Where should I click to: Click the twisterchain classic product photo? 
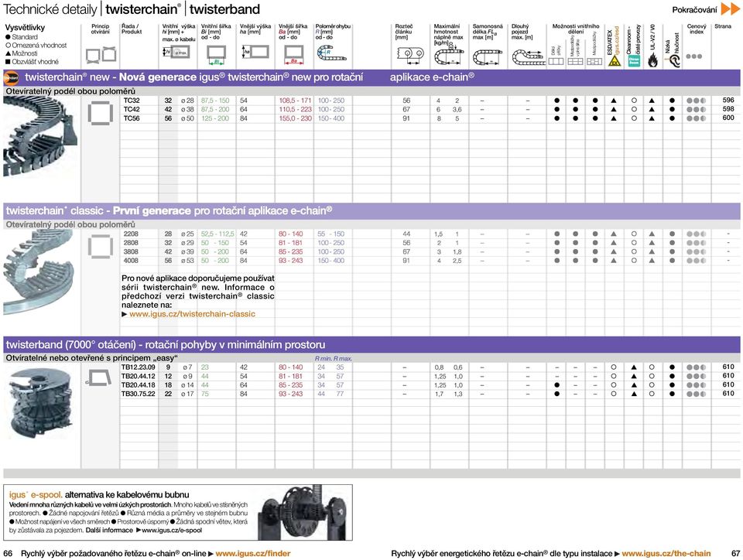(x=39, y=273)
